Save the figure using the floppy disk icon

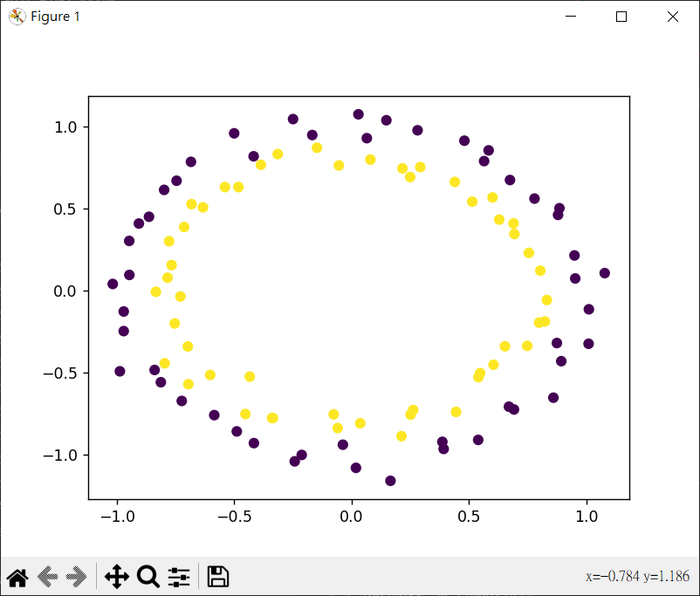point(217,576)
